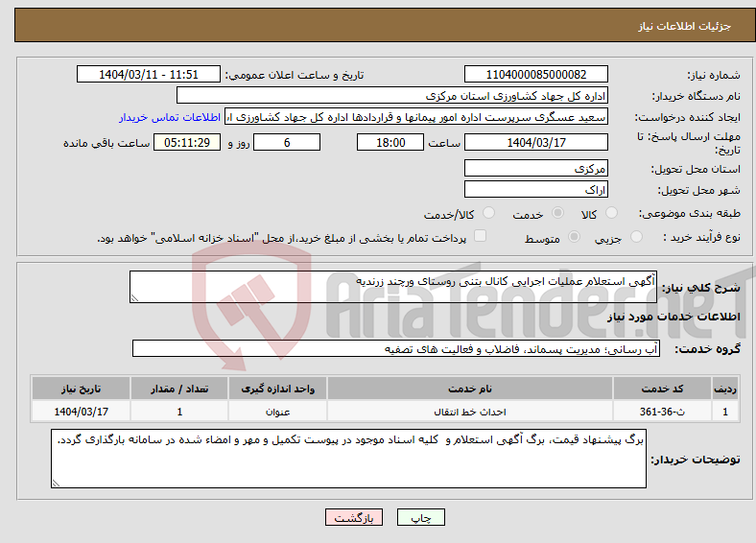Click the جزئیات اطلاعات نیاز header title
The image size is (756, 543).
[x=685, y=26]
